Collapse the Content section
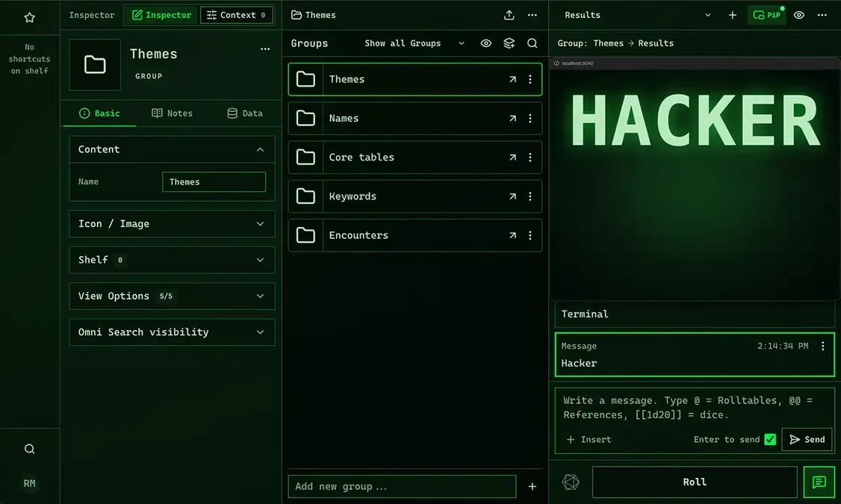 point(173,149)
